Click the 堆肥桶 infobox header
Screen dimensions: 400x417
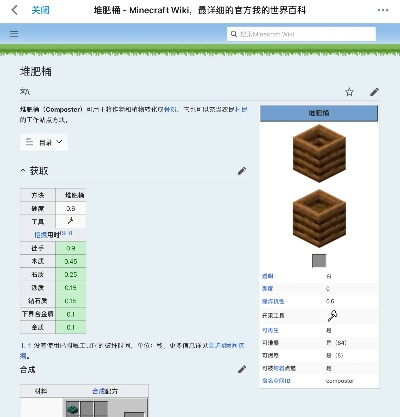(x=319, y=113)
